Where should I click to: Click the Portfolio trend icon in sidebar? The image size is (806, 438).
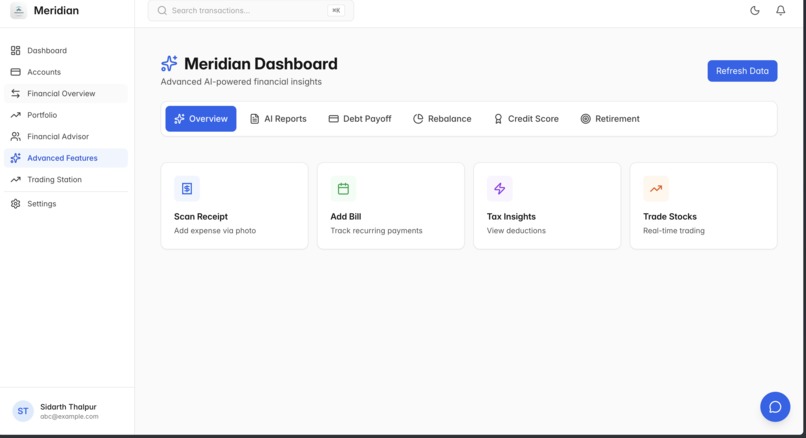tap(15, 115)
